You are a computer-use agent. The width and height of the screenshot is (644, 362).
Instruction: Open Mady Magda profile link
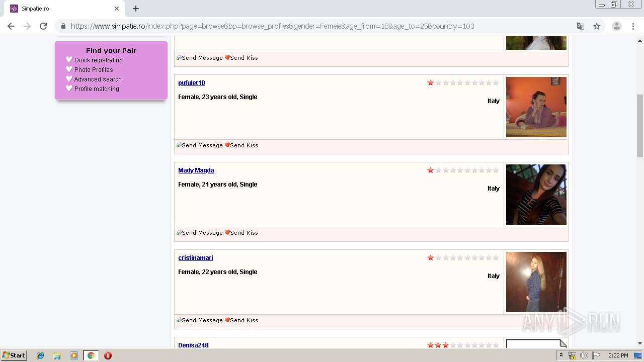tap(196, 170)
